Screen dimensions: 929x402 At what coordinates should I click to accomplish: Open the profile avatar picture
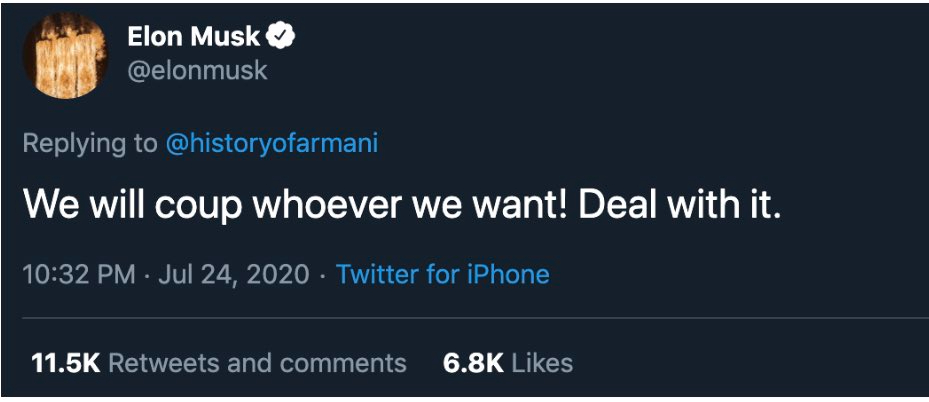65,56
